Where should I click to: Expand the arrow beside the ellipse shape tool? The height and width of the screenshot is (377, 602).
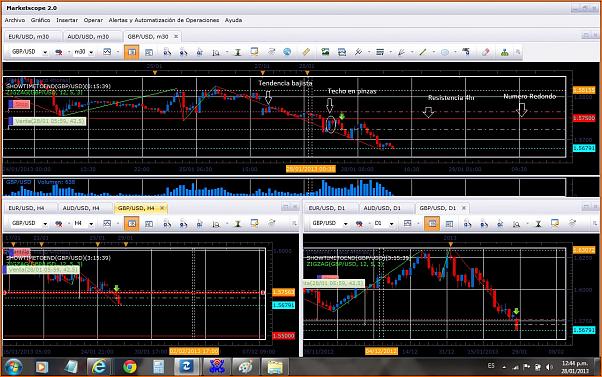[x=455, y=52]
